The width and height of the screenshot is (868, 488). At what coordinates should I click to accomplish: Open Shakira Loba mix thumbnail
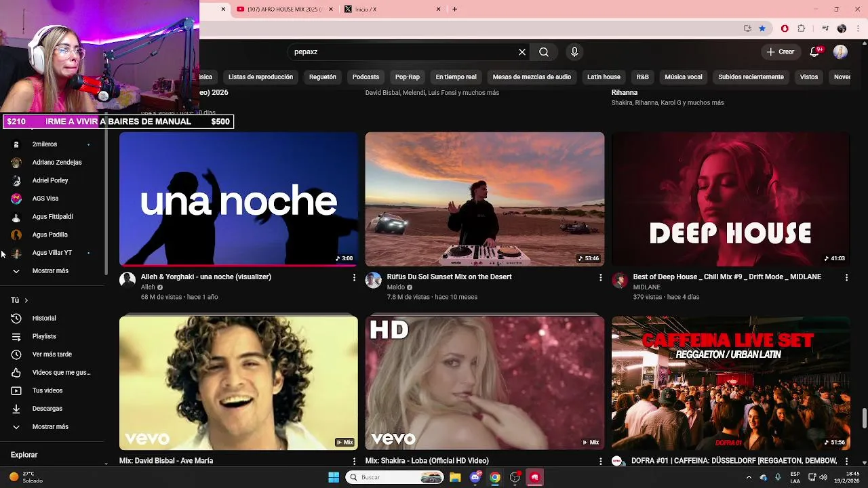[485, 383]
